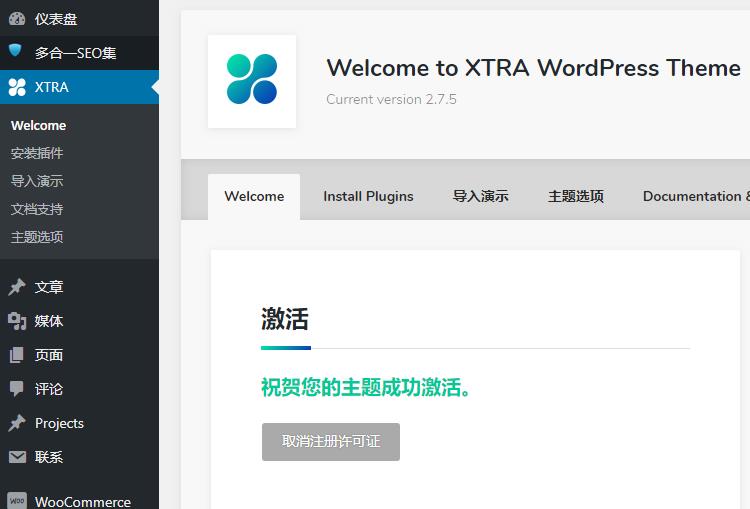Click the pages icon beside 页面

coord(17,355)
